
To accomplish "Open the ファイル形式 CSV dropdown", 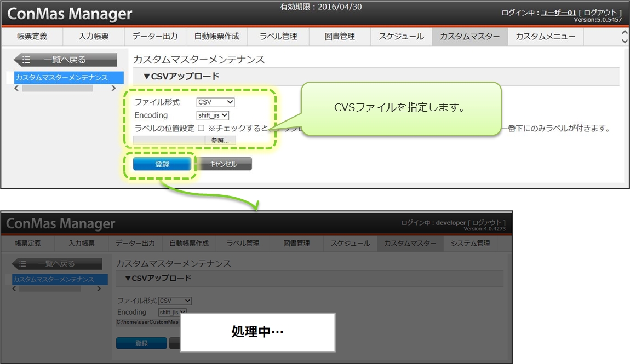I will pos(215,102).
